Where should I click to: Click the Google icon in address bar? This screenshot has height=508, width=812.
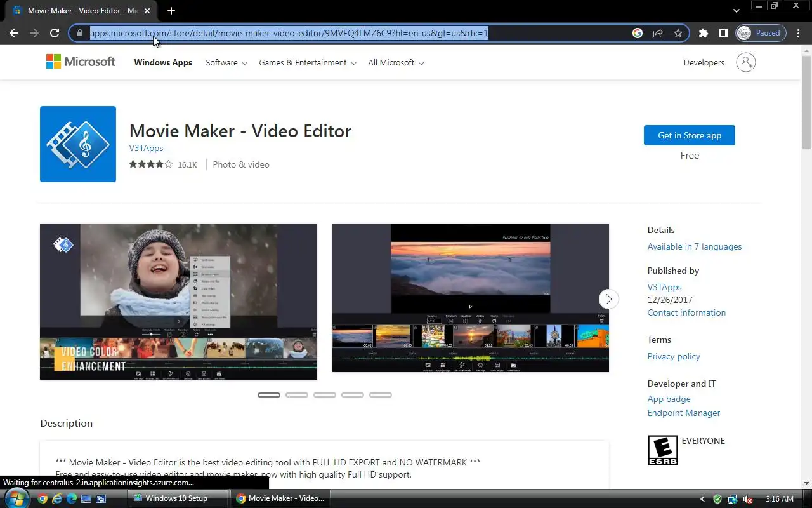[638, 33]
